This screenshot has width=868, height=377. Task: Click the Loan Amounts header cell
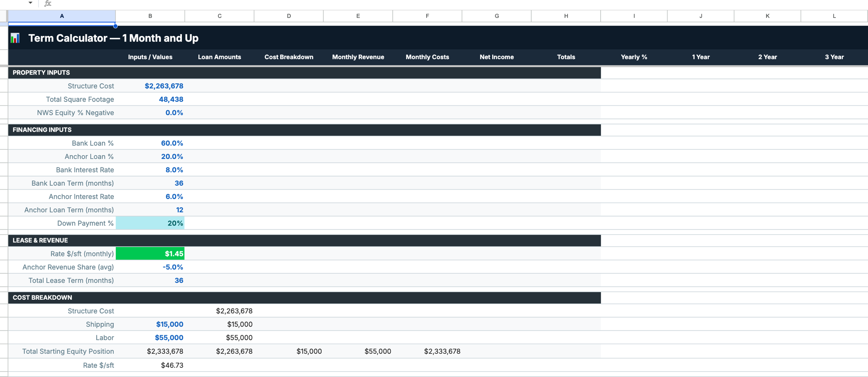click(220, 57)
